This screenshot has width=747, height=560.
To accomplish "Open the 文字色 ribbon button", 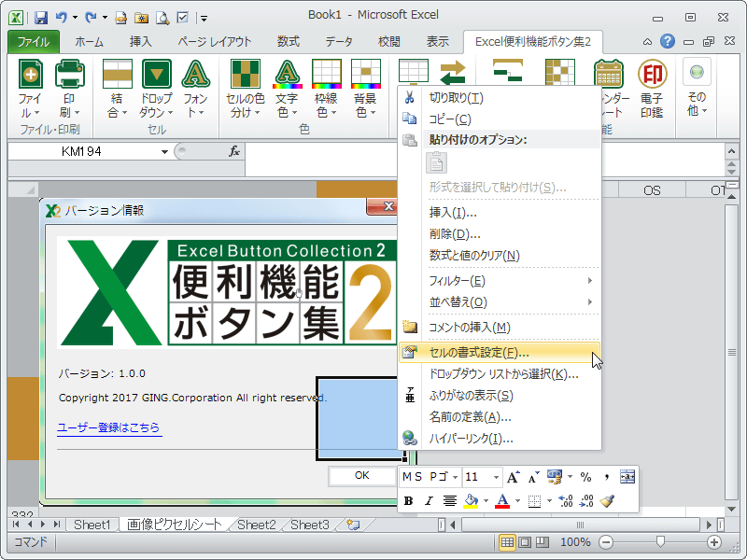I will pyautogui.click(x=287, y=89).
